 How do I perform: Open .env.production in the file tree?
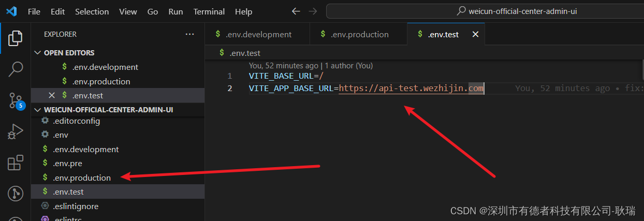(x=118, y=178)
